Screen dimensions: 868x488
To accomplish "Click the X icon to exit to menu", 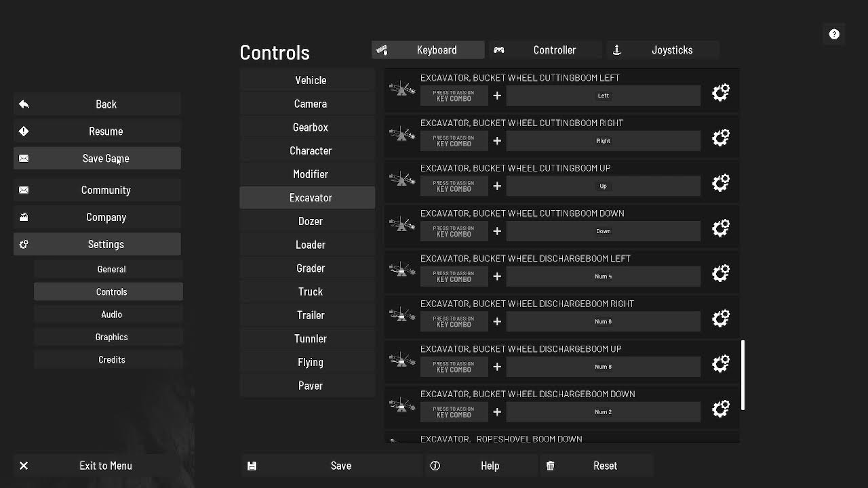I will [x=24, y=466].
